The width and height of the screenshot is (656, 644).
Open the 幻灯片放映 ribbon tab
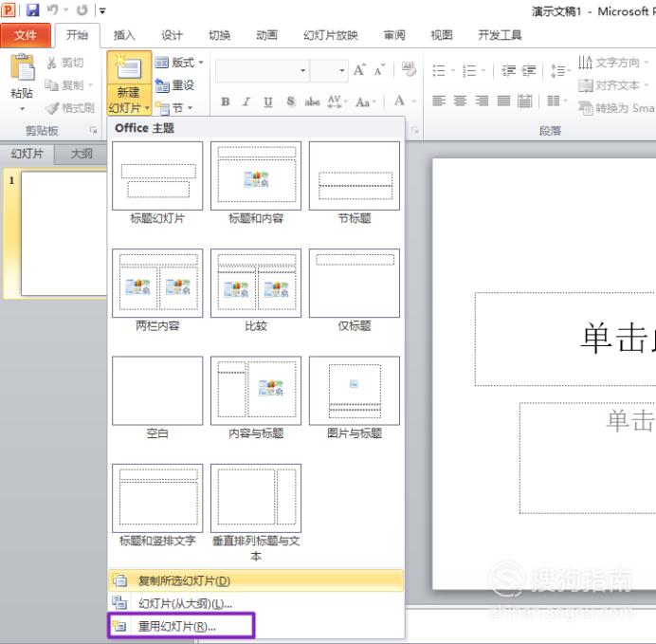click(x=331, y=35)
